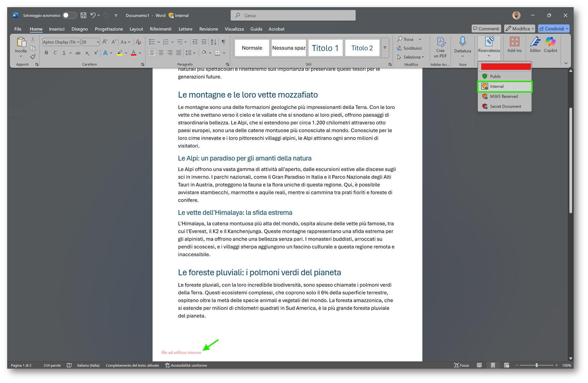Click the undo arrow icon
This screenshot has height=383, width=588.
93,15
